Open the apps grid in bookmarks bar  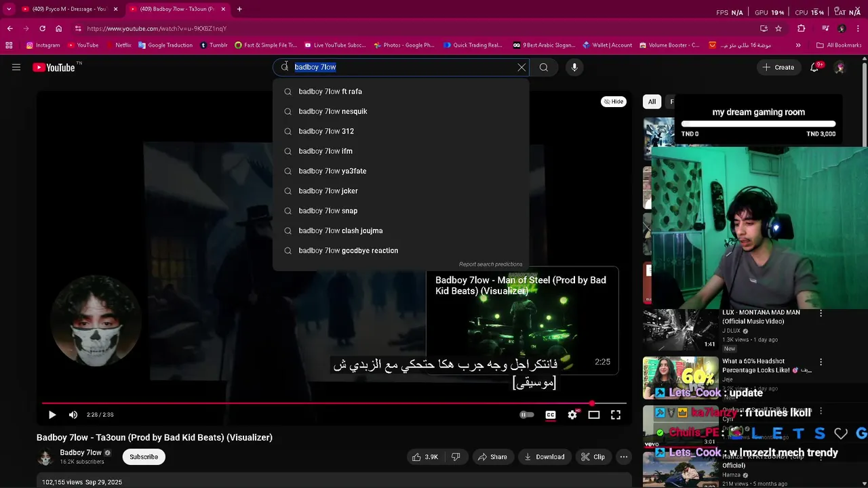click(9, 45)
